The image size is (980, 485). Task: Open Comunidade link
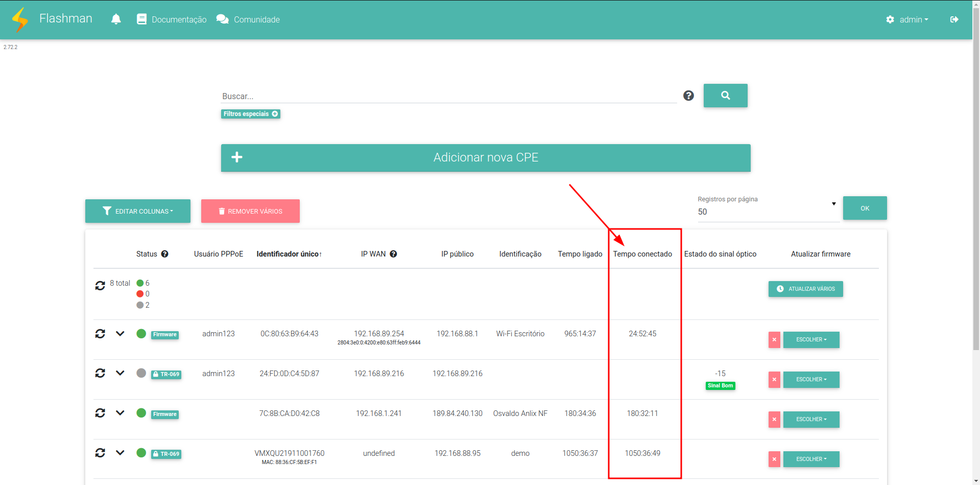(x=248, y=19)
